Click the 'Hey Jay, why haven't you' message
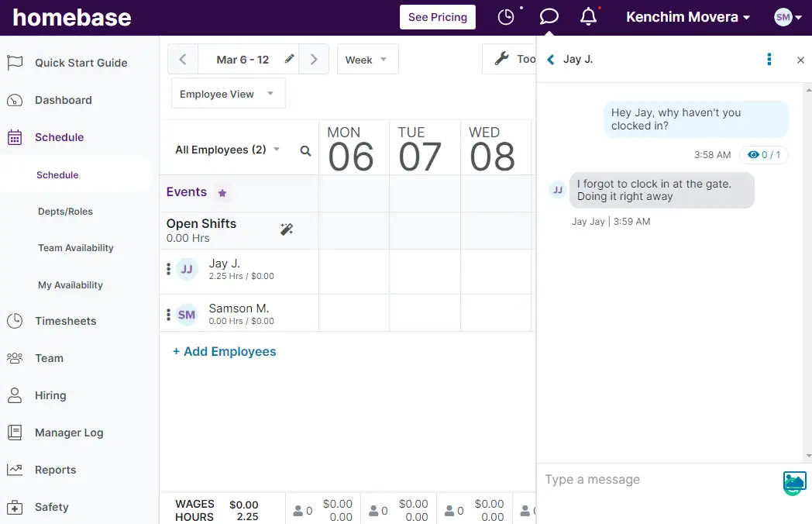This screenshot has width=812, height=524. [696, 119]
